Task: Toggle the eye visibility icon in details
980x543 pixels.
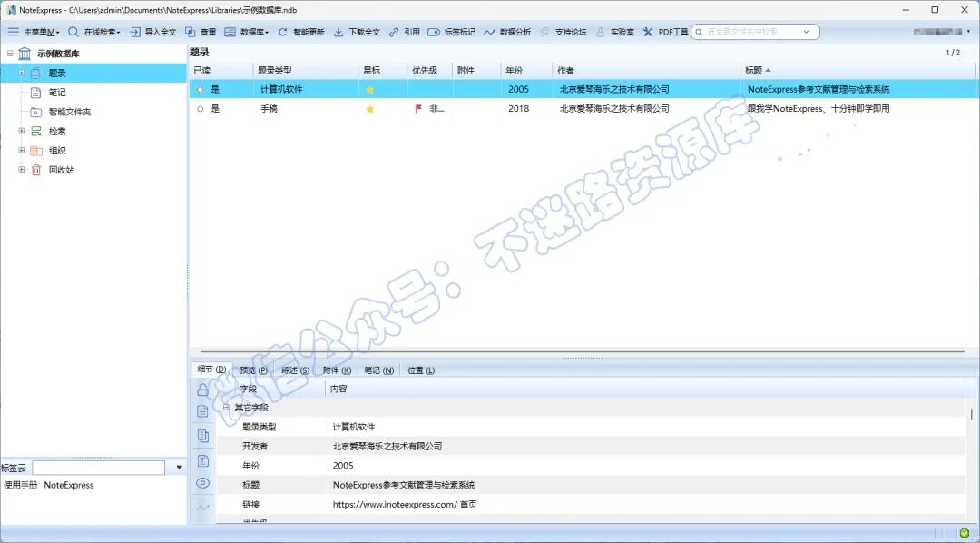Action: [202, 483]
